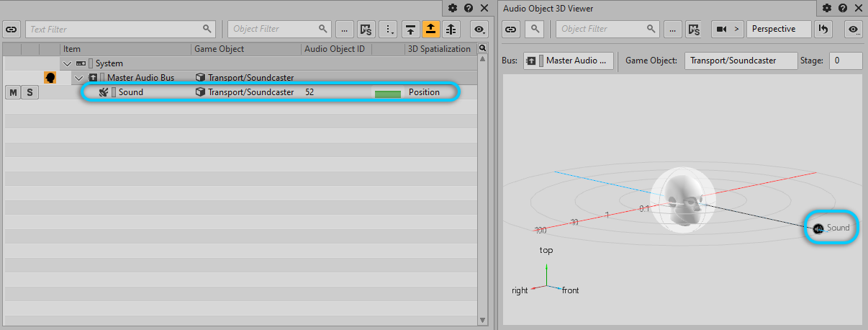868x330 pixels.
Task: Click the Mute/Solo filter icon in left toolbar
Action: tap(366, 30)
